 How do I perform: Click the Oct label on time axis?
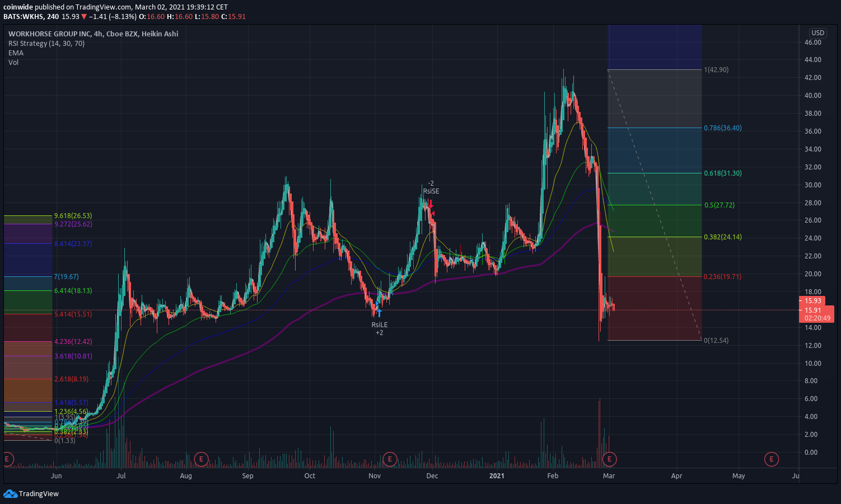tap(310, 476)
